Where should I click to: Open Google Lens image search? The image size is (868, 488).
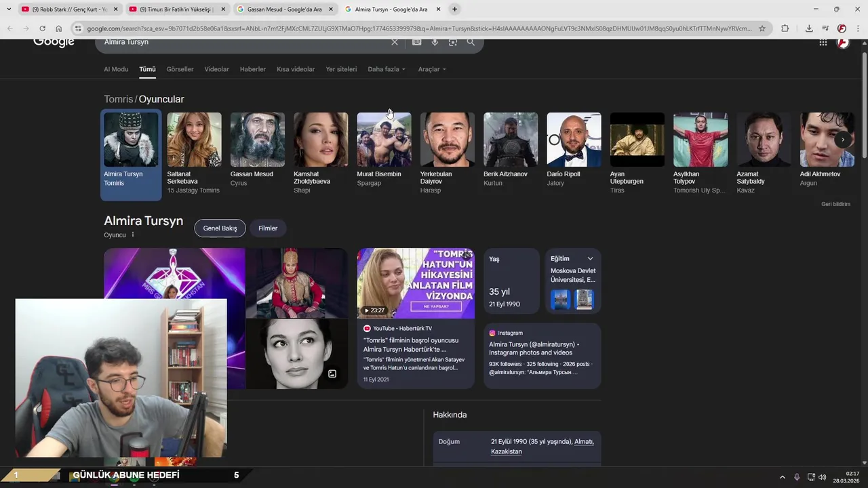(452, 42)
